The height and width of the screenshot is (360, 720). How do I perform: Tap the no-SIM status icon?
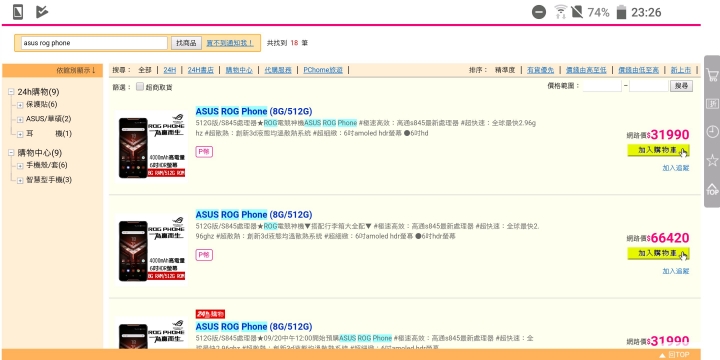(x=577, y=12)
